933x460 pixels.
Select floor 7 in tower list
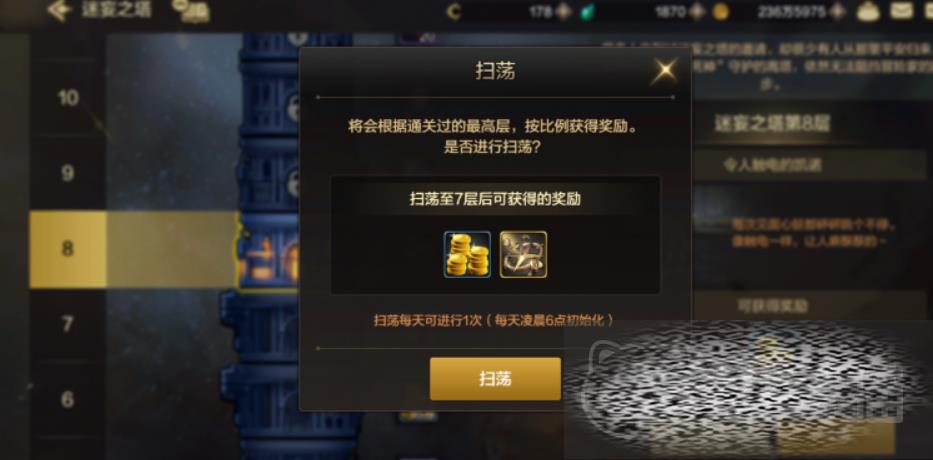[x=68, y=324]
